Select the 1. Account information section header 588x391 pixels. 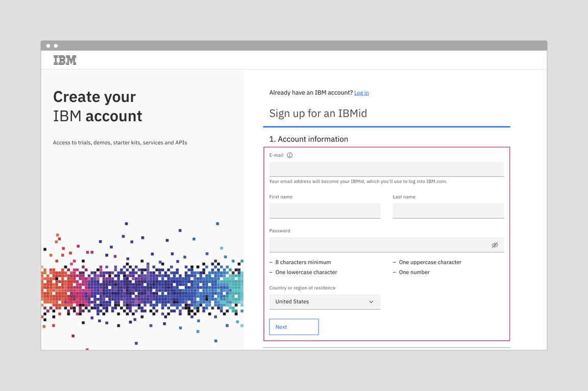tap(308, 139)
